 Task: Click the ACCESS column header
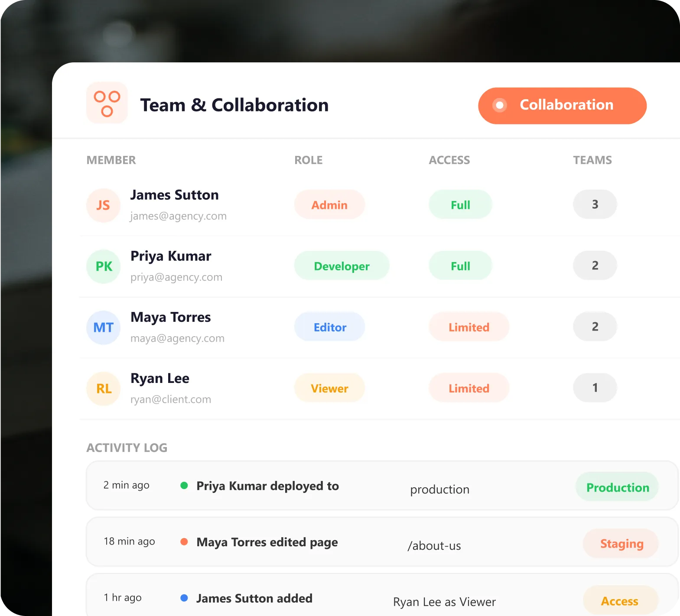[449, 160]
